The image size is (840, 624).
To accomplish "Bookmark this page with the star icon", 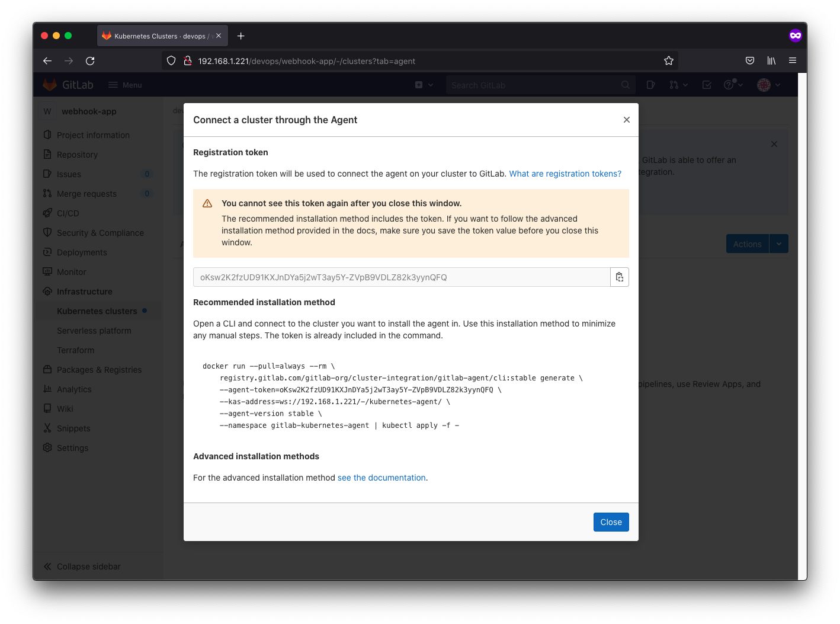I will tap(668, 61).
